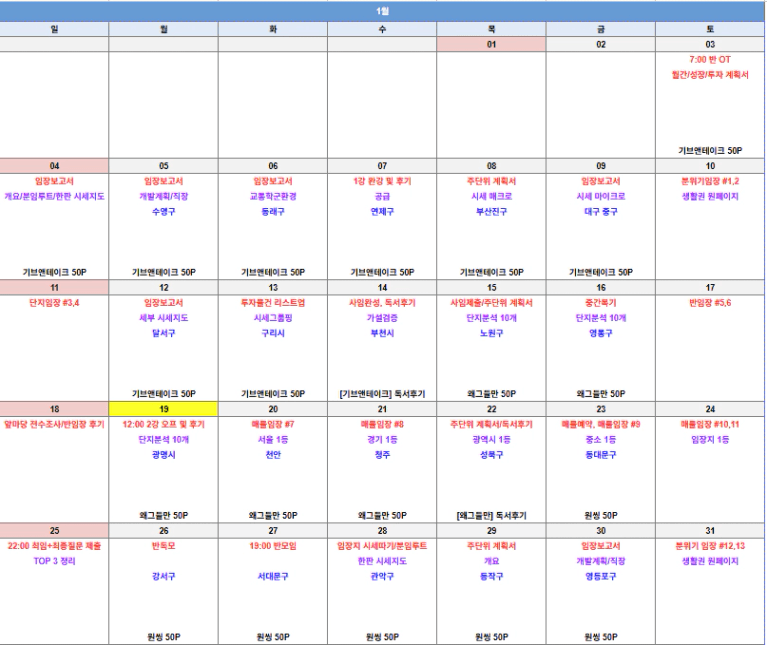This screenshot has width=767, height=645.
Task: Click the '부산진구' cell
Action: [x=492, y=212]
